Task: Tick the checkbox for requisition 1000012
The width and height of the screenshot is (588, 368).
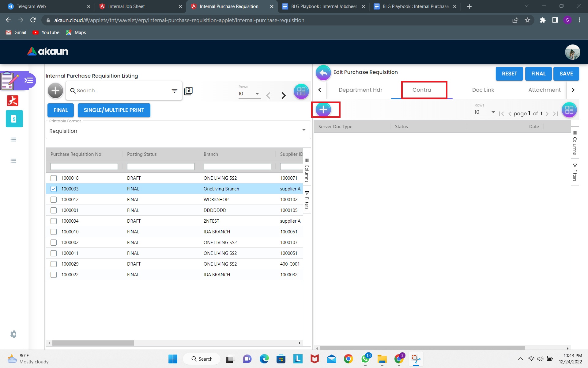Action: [54, 200]
